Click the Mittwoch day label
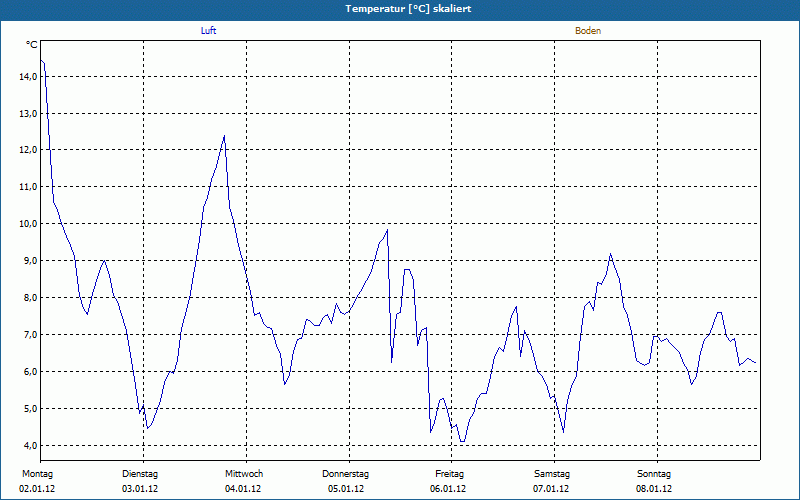Viewport: 800px width, 500px height. pyautogui.click(x=244, y=474)
